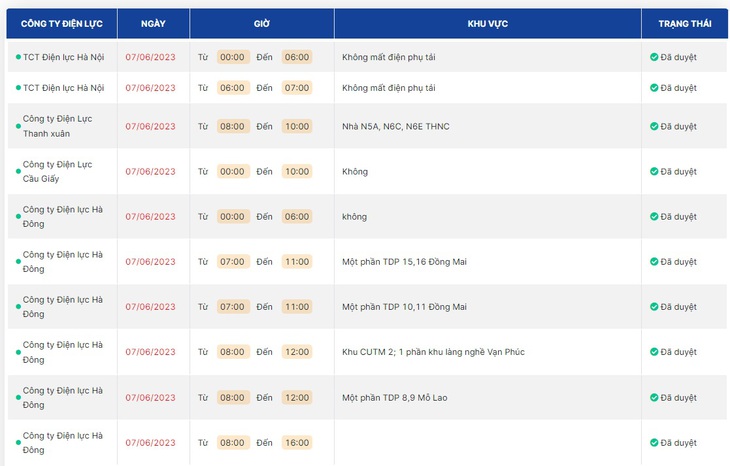Click the 10:00 end time in Cầu Giấy row
The width and height of the screenshot is (730, 466).
297,171
